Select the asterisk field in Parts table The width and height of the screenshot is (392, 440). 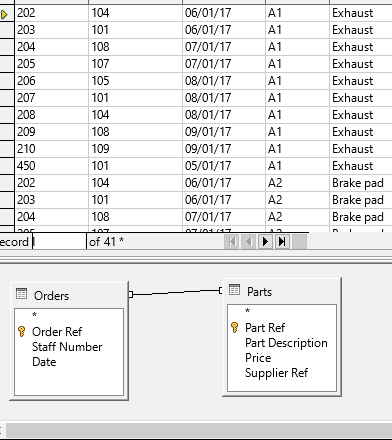click(x=247, y=311)
